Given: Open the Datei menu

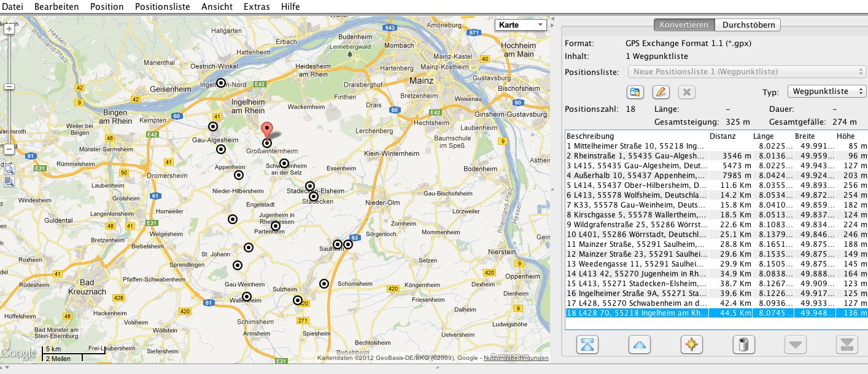Looking at the screenshot, I should 13,6.
